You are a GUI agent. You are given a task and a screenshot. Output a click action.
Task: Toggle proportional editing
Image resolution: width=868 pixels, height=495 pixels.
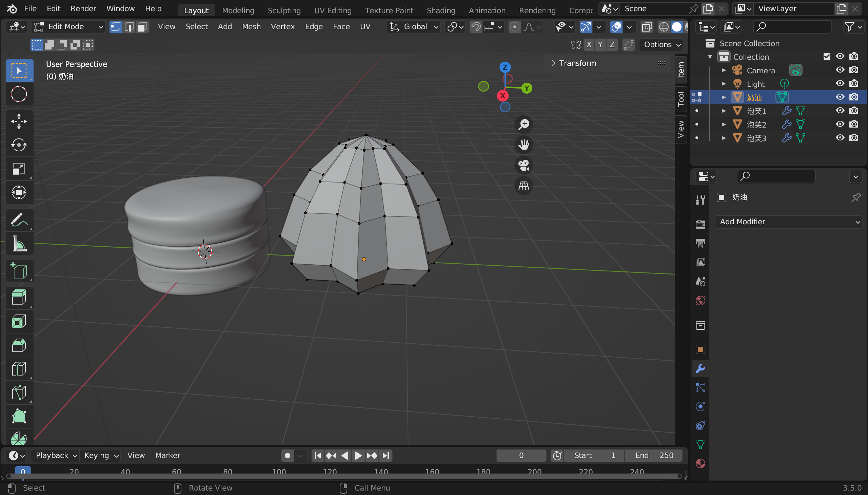(514, 26)
